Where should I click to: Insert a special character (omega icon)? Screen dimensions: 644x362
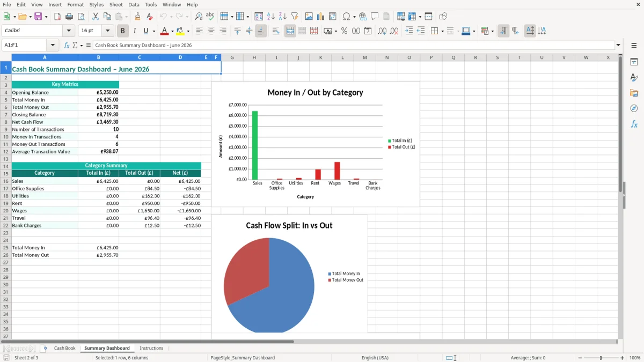coord(347,17)
